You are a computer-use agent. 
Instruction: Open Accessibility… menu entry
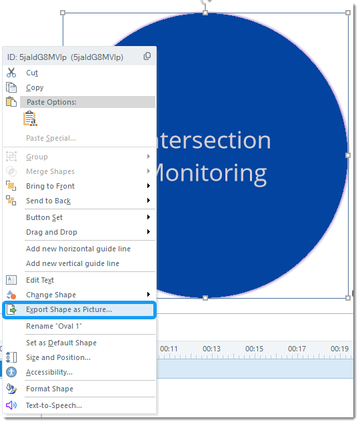click(79, 372)
